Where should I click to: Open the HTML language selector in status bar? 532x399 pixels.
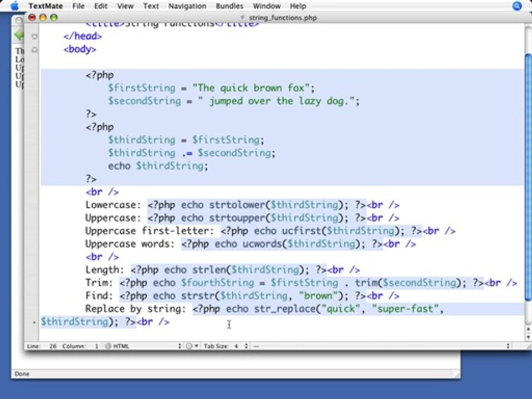click(143, 346)
